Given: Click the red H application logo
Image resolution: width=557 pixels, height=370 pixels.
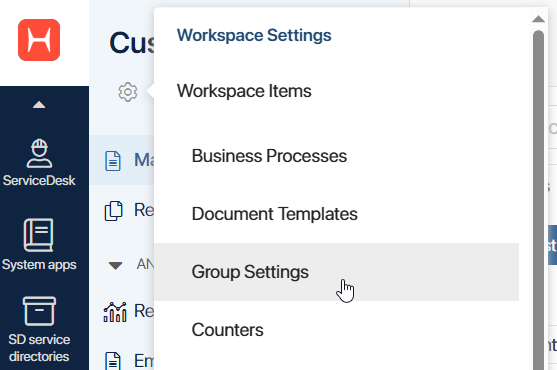Looking at the screenshot, I should pyautogui.click(x=39, y=40).
